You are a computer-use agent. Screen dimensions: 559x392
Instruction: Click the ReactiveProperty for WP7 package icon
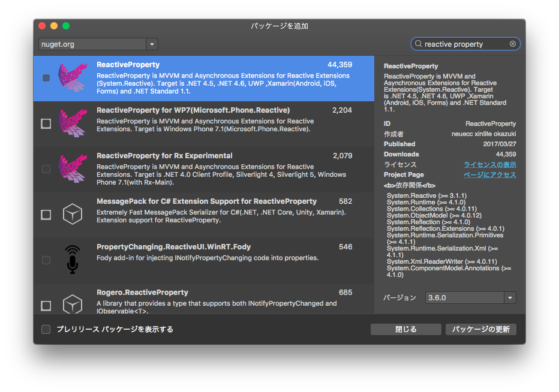(72, 123)
